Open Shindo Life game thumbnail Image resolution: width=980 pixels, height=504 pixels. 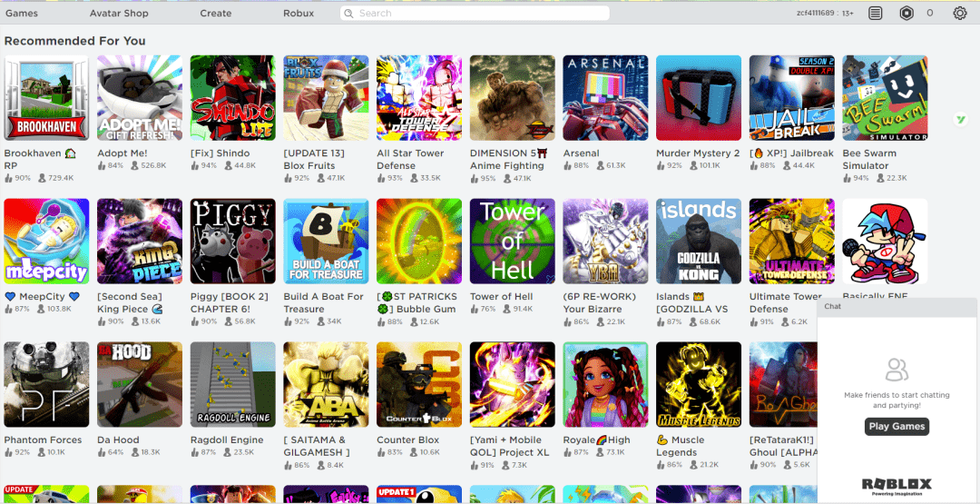(232, 98)
